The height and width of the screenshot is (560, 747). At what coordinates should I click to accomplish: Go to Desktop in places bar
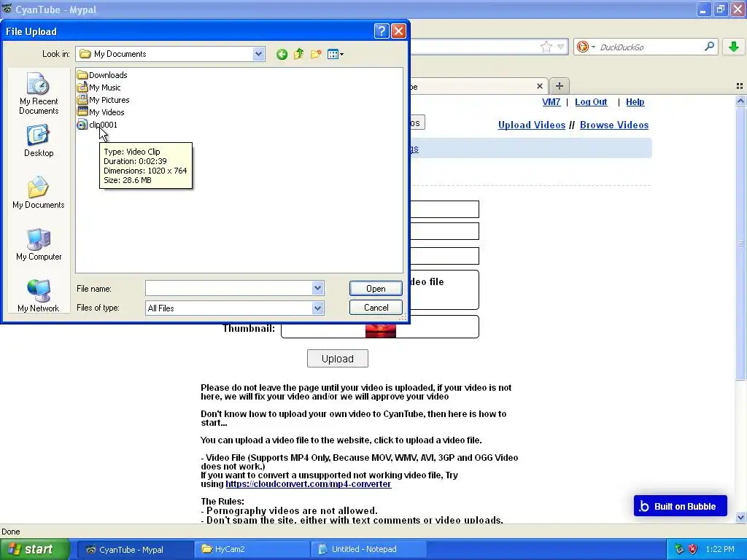[39, 141]
